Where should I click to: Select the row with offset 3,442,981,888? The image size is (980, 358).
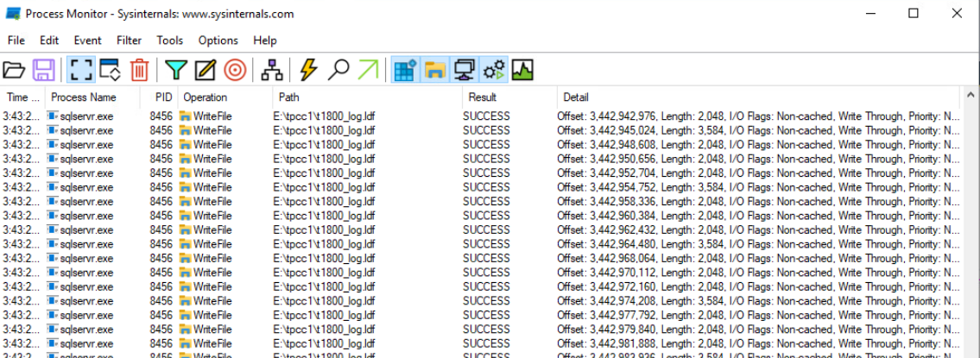[481, 343]
